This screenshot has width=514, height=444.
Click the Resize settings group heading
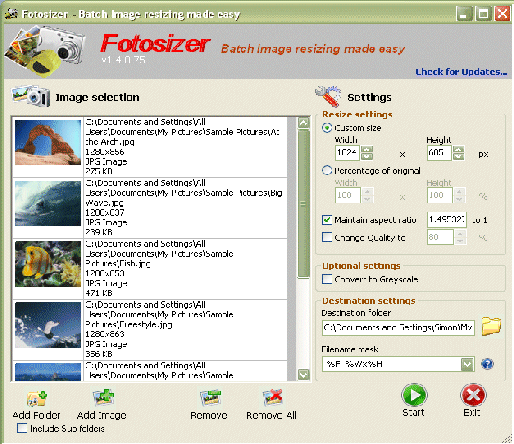[x=357, y=114]
